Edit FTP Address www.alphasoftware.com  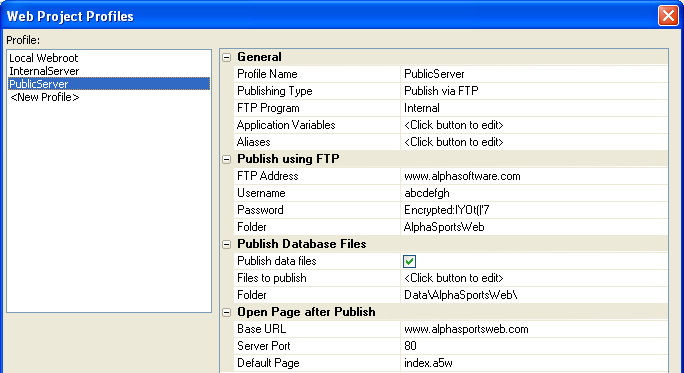pyautogui.click(x=534, y=176)
